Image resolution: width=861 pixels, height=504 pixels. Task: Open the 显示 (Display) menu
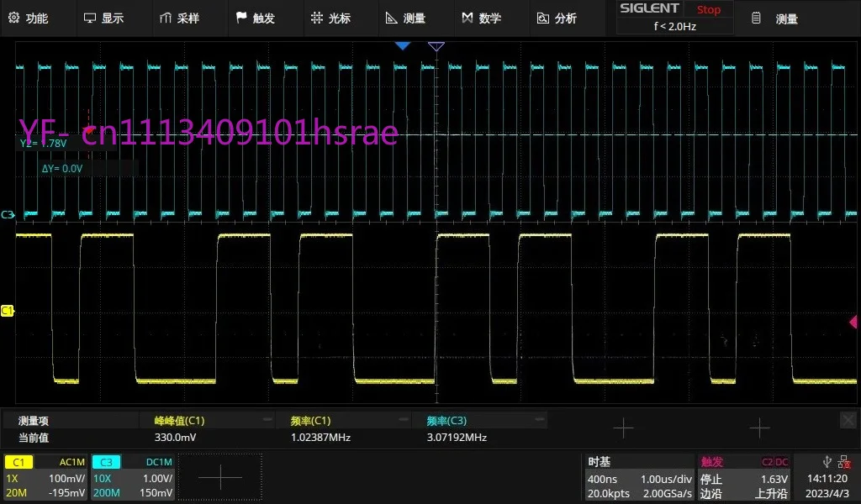[x=103, y=18]
